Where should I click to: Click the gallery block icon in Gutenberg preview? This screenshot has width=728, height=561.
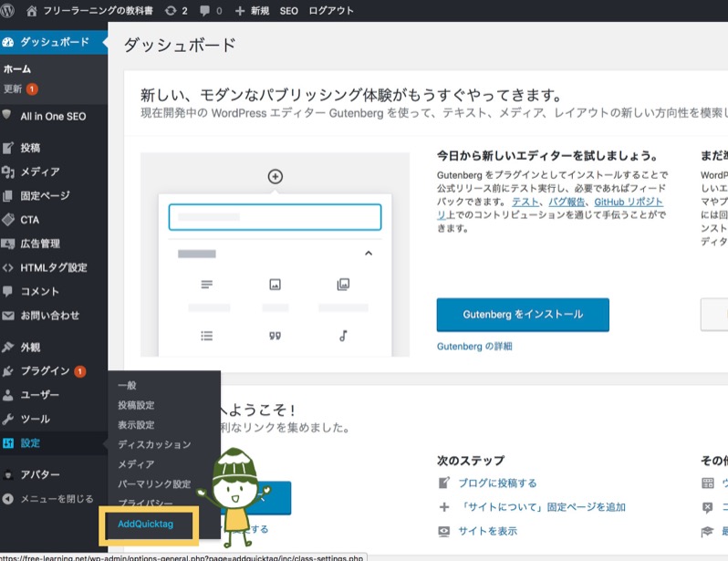343,285
